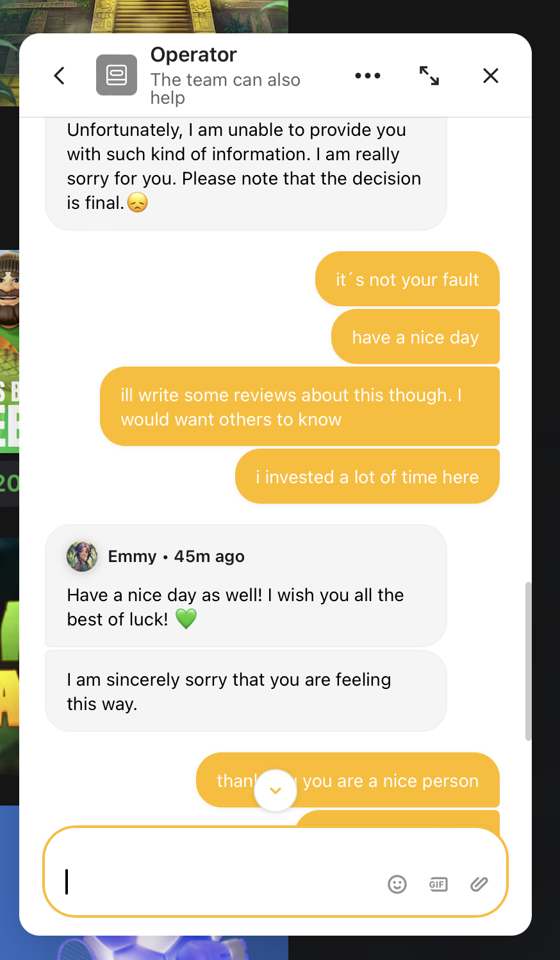560x960 pixels.
Task: Attach a file with the paperclip icon
Action: click(479, 884)
